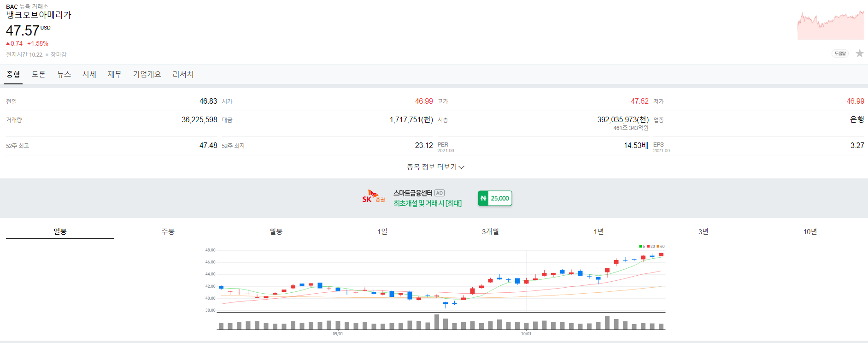This screenshot has width=868, height=343.
Task: Click the PER value 14.53배
Action: pyautogui.click(x=636, y=145)
